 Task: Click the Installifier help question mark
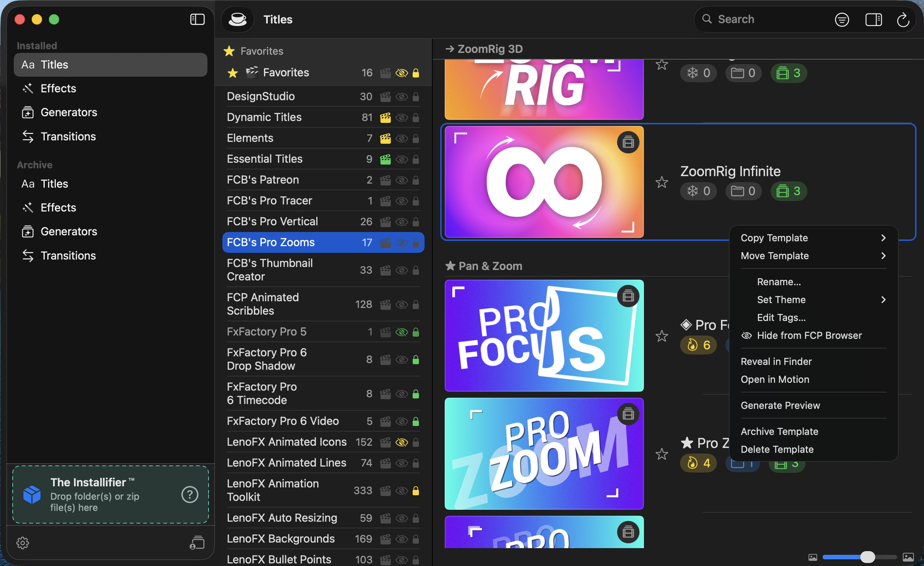(190, 495)
